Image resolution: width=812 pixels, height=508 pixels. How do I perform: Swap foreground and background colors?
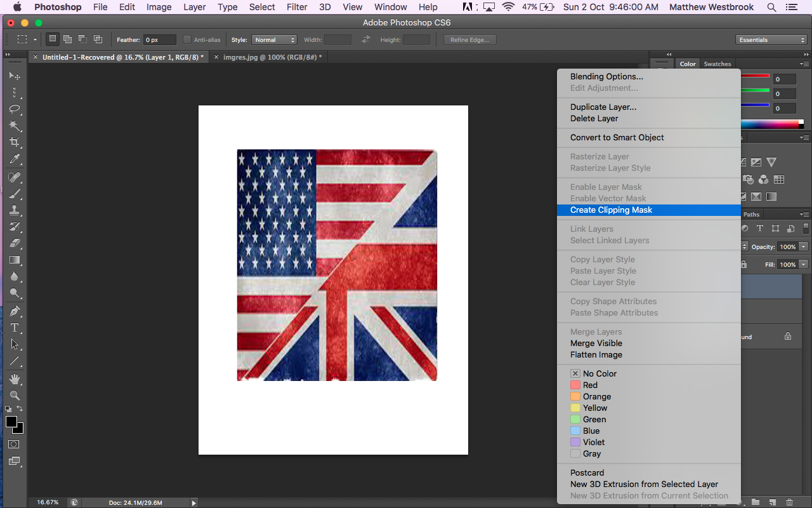pos(20,409)
